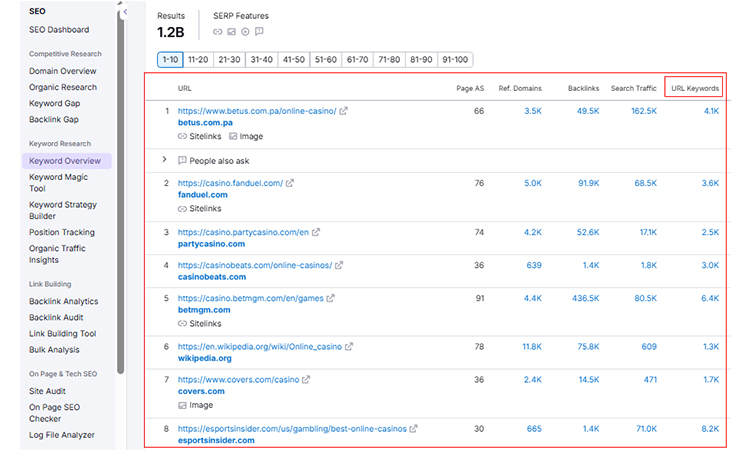Click Sitelinks icon in betus.com.pa row

pyautogui.click(x=182, y=136)
